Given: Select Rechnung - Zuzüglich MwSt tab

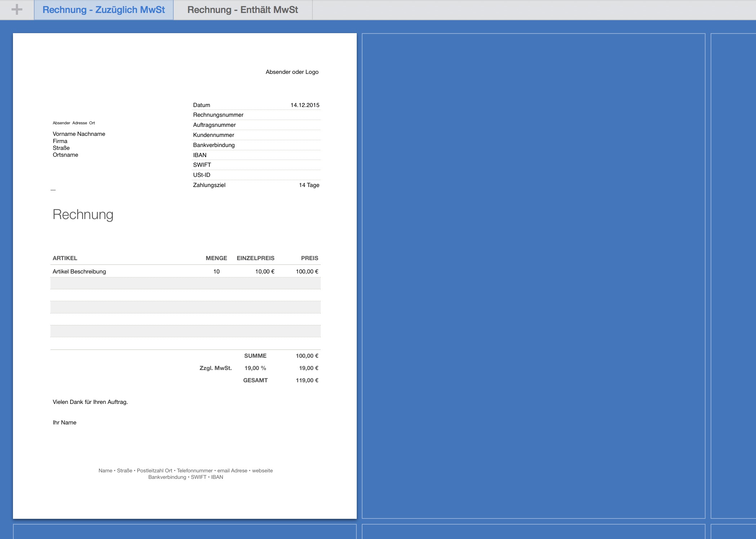Looking at the screenshot, I should pyautogui.click(x=104, y=10).
